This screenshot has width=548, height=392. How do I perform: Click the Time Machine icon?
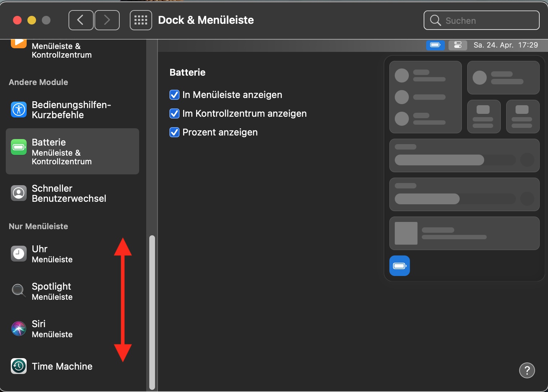[x=19, y=366]
